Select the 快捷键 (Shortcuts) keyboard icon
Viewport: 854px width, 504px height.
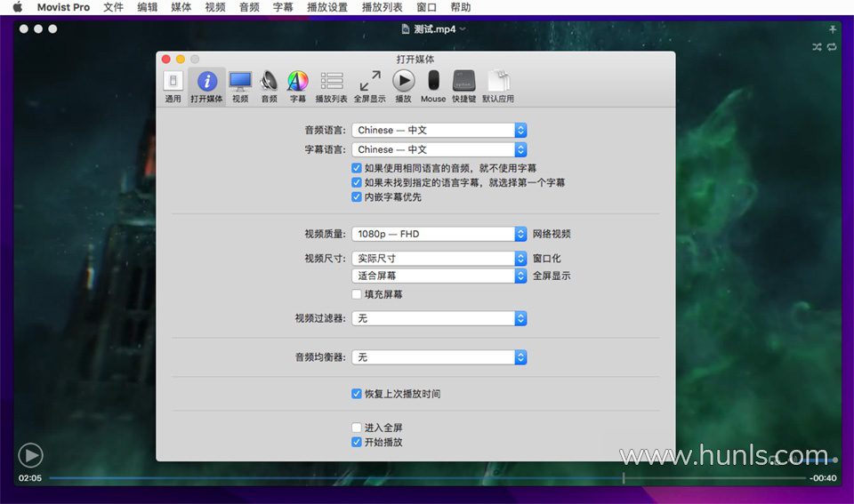(x=463, y=86)
